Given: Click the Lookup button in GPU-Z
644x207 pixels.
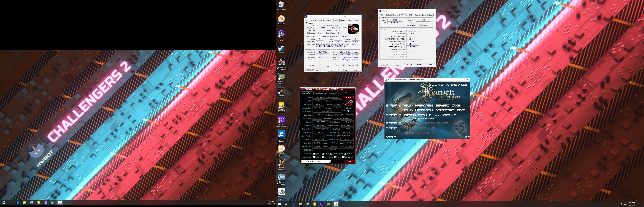Looking at the screenshot, I should point(348,97).
